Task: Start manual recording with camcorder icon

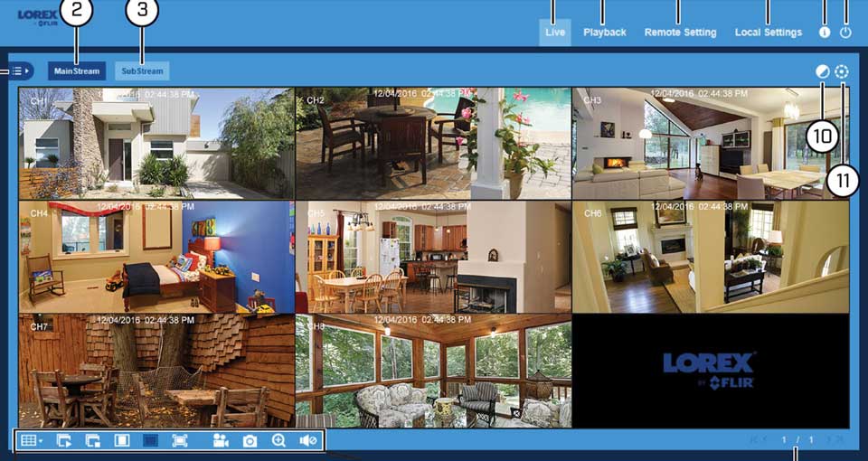Action: (220, 441)
